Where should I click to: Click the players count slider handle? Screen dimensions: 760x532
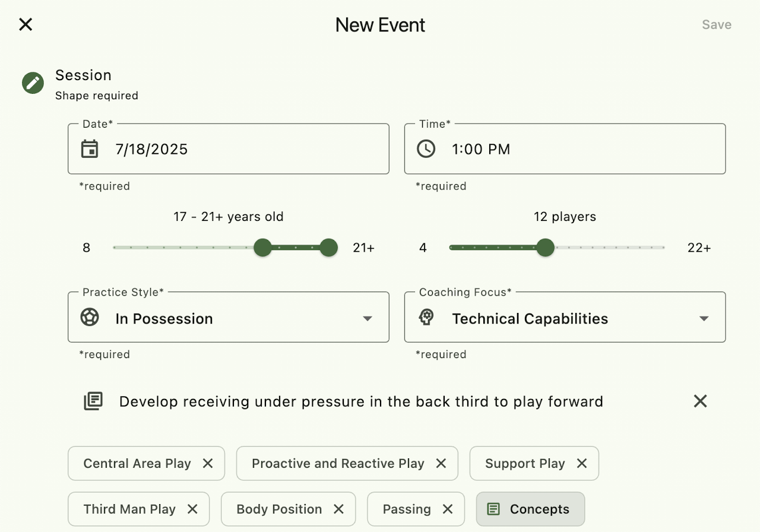click(545, 248)
